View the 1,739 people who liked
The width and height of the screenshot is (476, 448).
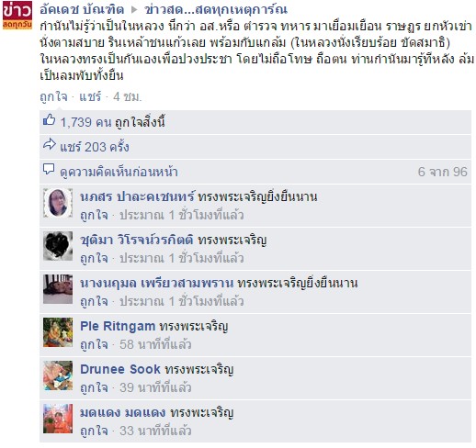click(85, 122)
